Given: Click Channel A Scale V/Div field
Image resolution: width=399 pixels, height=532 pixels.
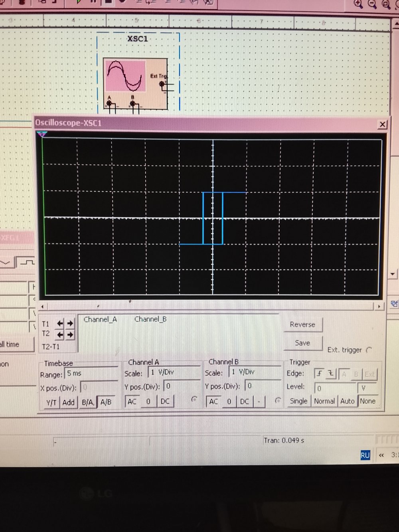Looking at the screenshot, I should (x=173, y=372).
